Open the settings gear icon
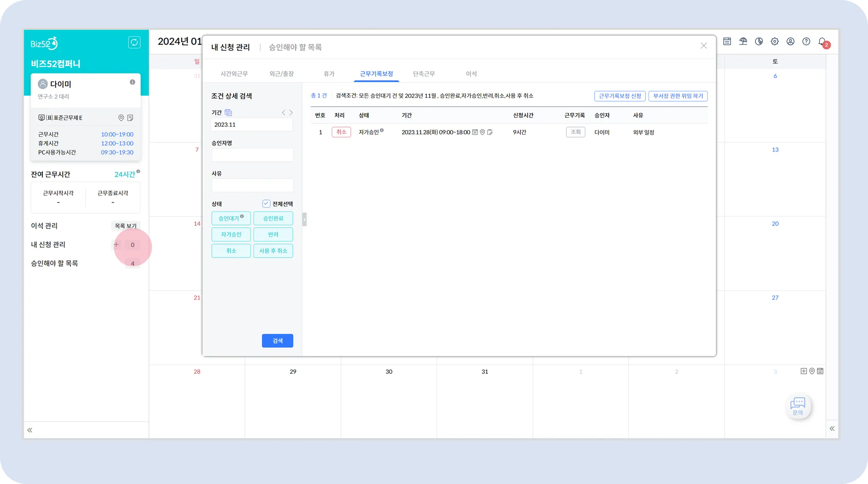Viewport: 868px width, 484px height. tap(775, 42)
